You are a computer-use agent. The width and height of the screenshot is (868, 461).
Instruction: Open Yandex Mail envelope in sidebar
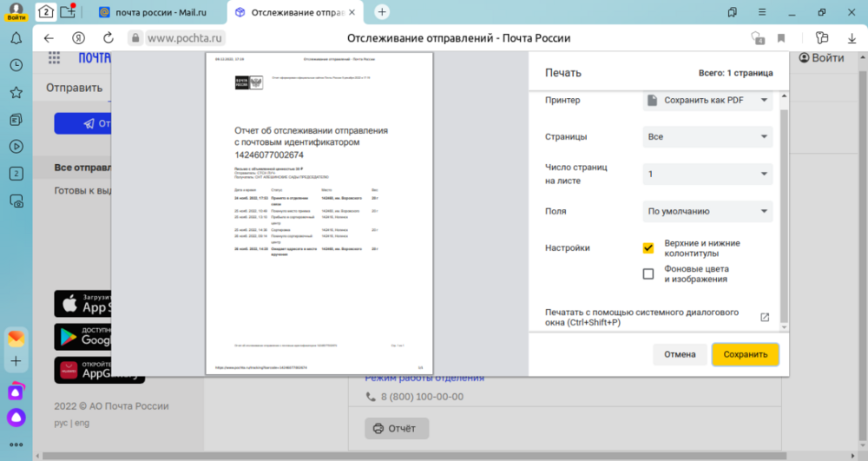click(x=16, y=338)
